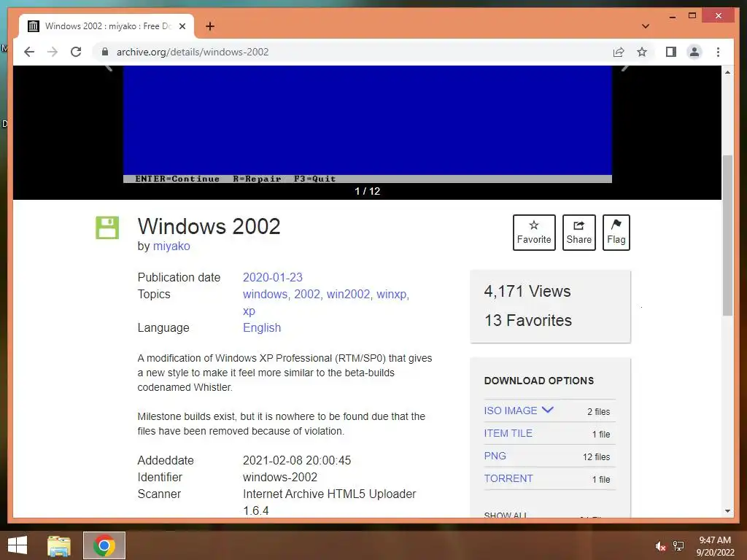Click the green floppy software icon

pos(107,227)
